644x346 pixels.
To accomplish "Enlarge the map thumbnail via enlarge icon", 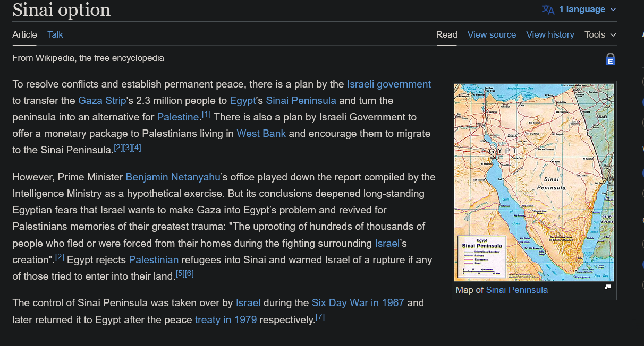I will point(608,287).
